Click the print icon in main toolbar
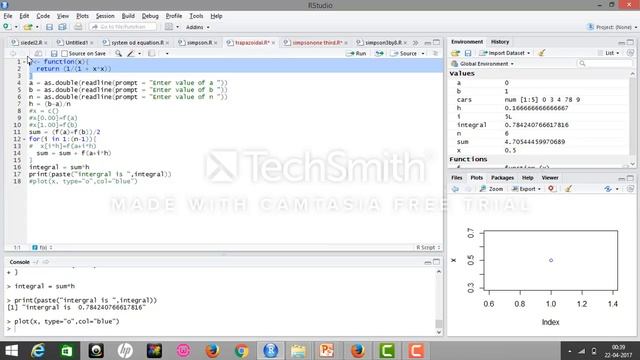This screenshot has height=360, width=640. 78,27
